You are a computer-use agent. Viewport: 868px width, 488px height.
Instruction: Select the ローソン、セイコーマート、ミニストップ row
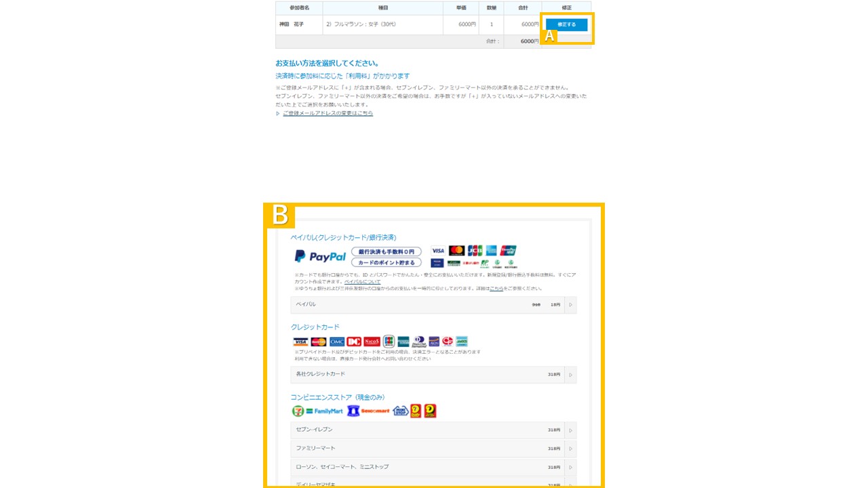pyautogui.click(x=433, y=467)
